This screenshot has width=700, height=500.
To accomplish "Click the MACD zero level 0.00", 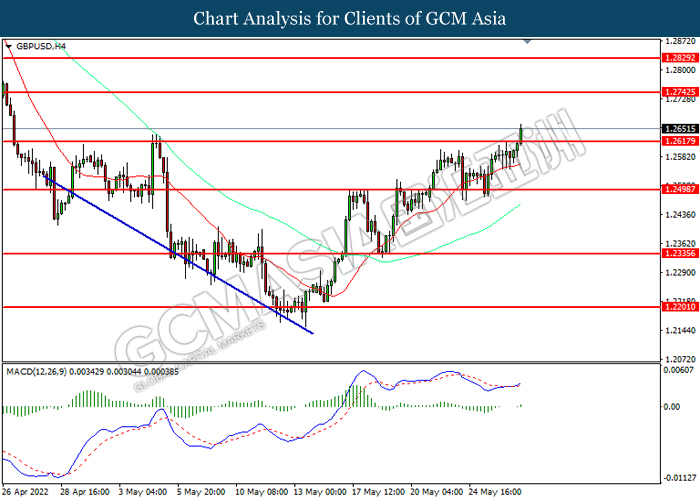I will coord(672,407).
